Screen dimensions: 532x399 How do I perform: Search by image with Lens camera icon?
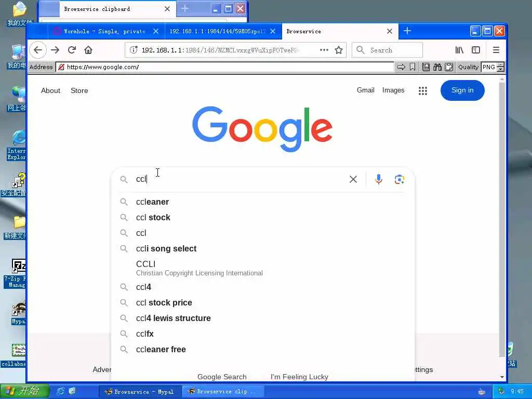click(400, 179)
